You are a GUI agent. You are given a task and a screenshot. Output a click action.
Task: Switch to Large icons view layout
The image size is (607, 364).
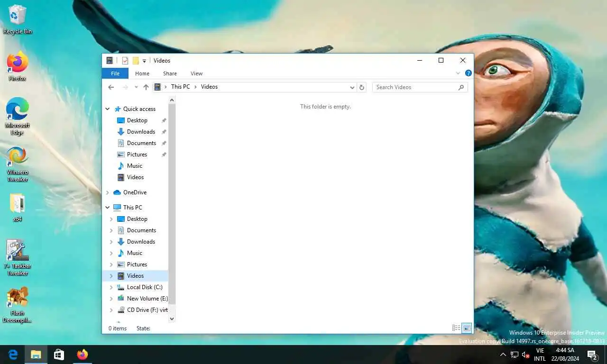click(467, 328)
